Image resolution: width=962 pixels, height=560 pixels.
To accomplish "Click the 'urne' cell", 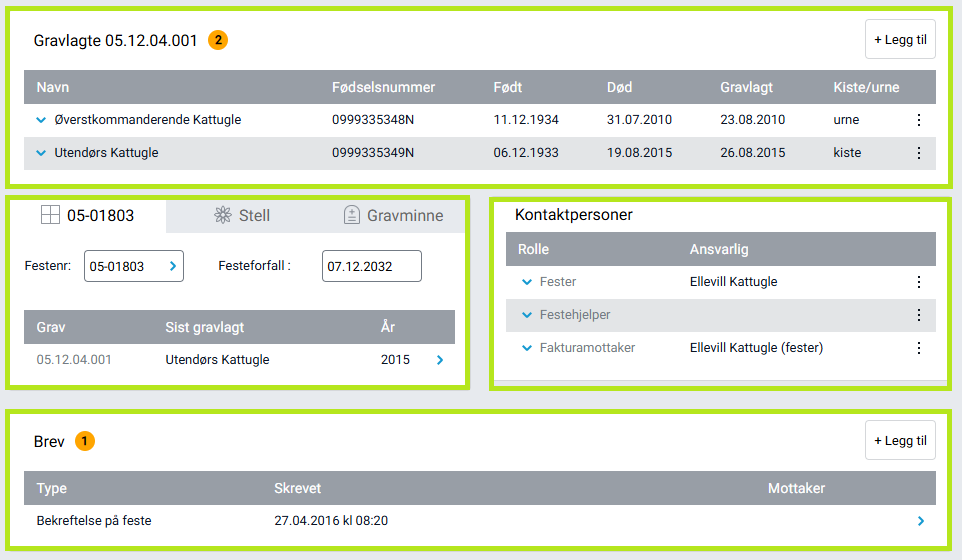I will [x=846, y=120].
